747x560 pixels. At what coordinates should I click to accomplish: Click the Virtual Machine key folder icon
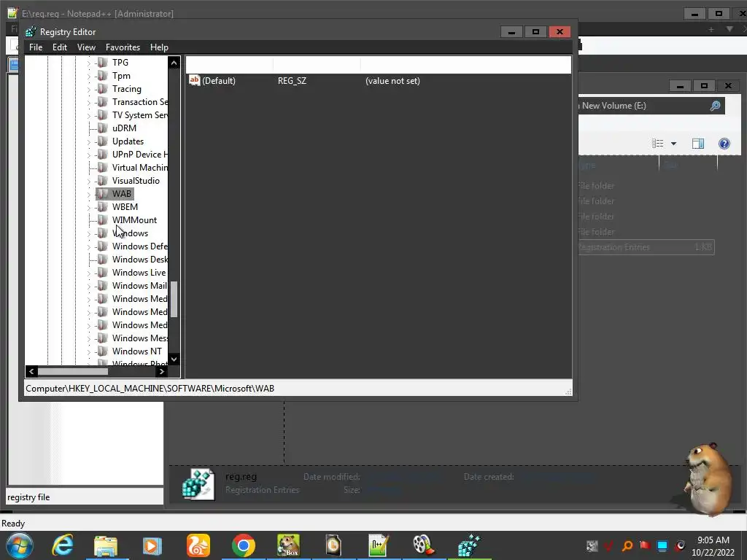102,168
